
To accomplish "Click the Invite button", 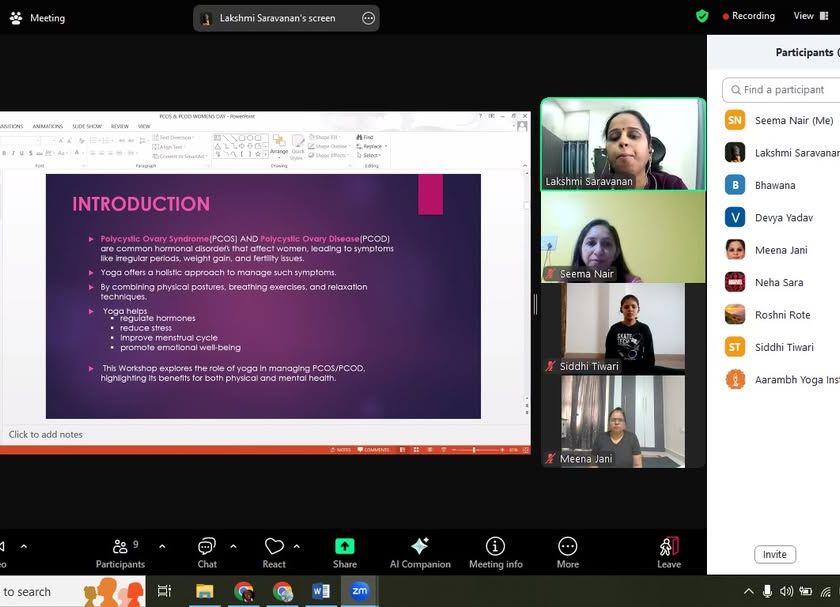I will click(x=775, y=554).
